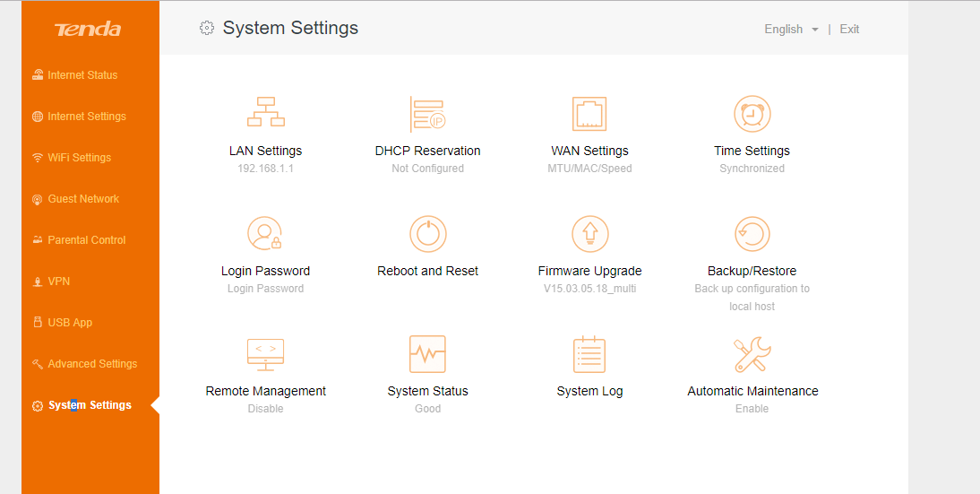Open WiFi Settings in sidebar

click(79, 158)
